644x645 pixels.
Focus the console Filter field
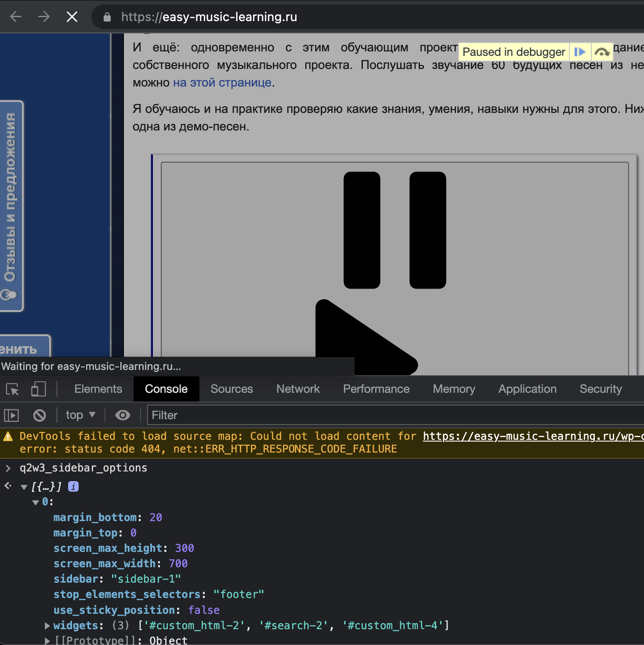click(x=395, y=415)
